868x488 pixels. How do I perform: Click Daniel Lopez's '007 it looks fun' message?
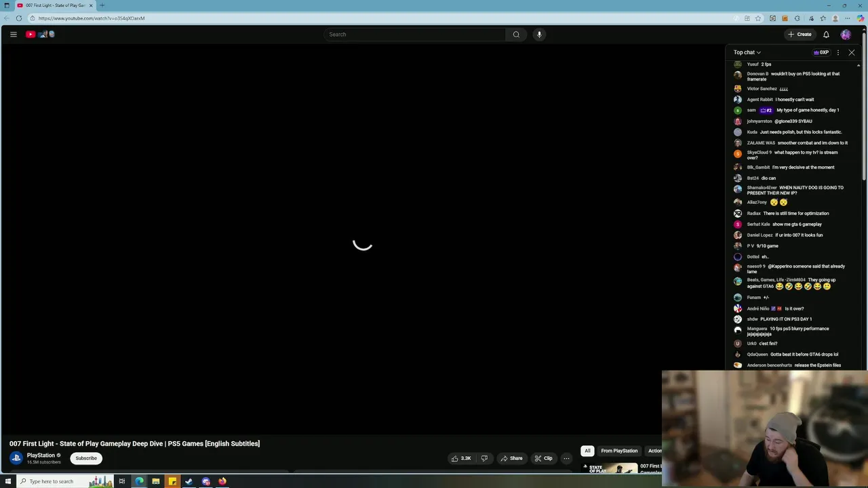click(799, 235)
